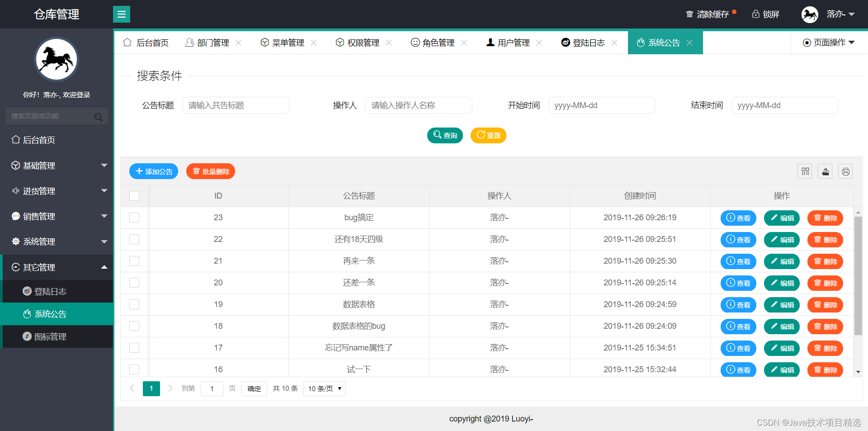Check the row checkbox for ID 17

(x=134, y=348)
